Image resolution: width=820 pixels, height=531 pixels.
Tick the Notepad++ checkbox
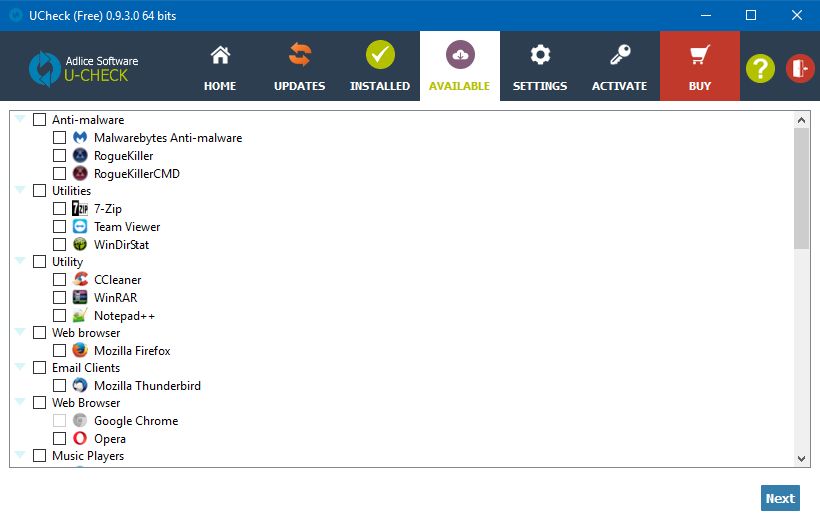pos(60,315)
